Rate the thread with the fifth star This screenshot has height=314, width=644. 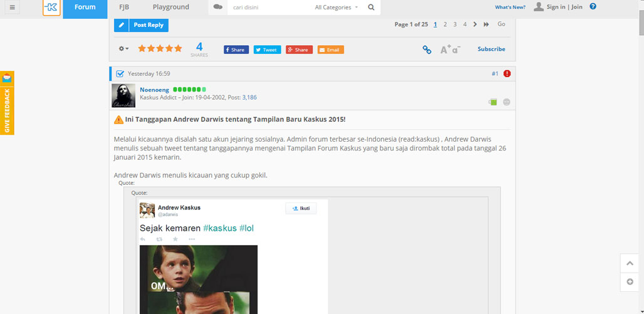tap(179, 48)
